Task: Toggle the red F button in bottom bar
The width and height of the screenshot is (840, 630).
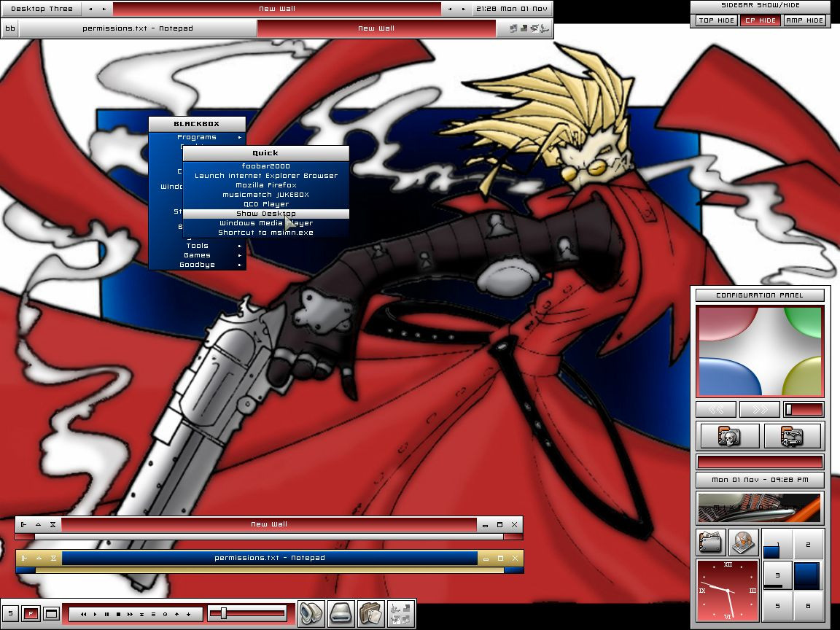Action: 31,613
